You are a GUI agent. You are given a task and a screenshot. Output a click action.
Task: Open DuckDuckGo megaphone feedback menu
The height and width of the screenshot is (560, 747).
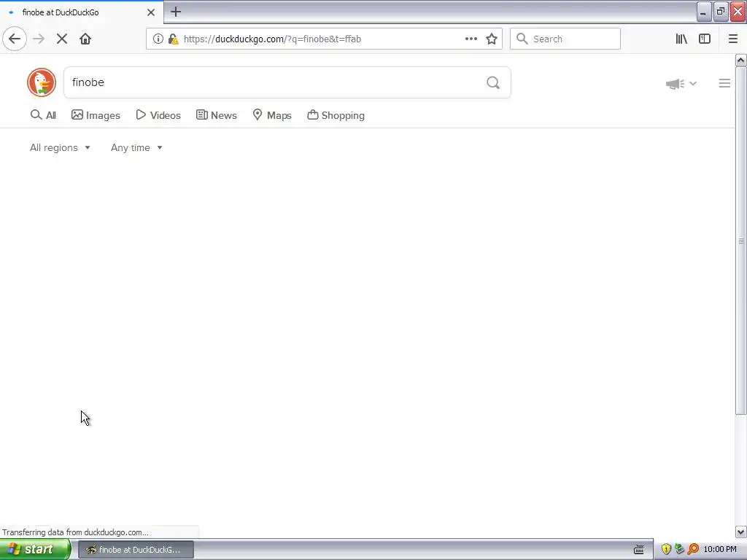[x=681, y=84]
